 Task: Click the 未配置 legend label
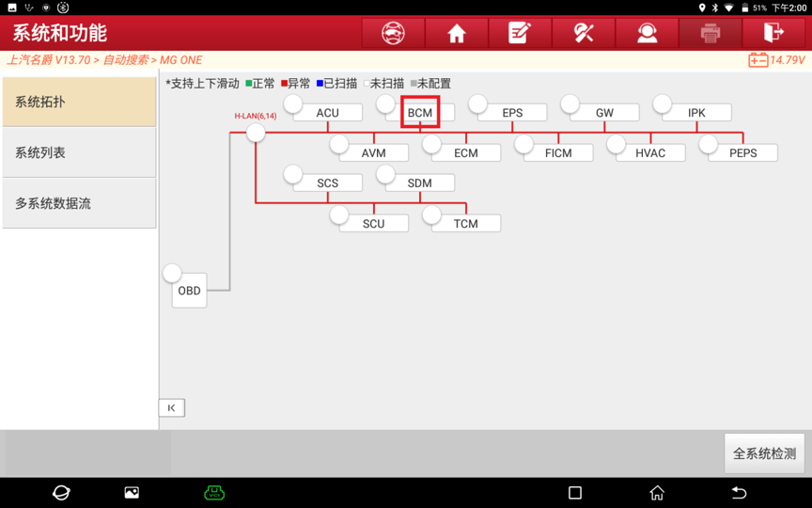click(434, 84)
